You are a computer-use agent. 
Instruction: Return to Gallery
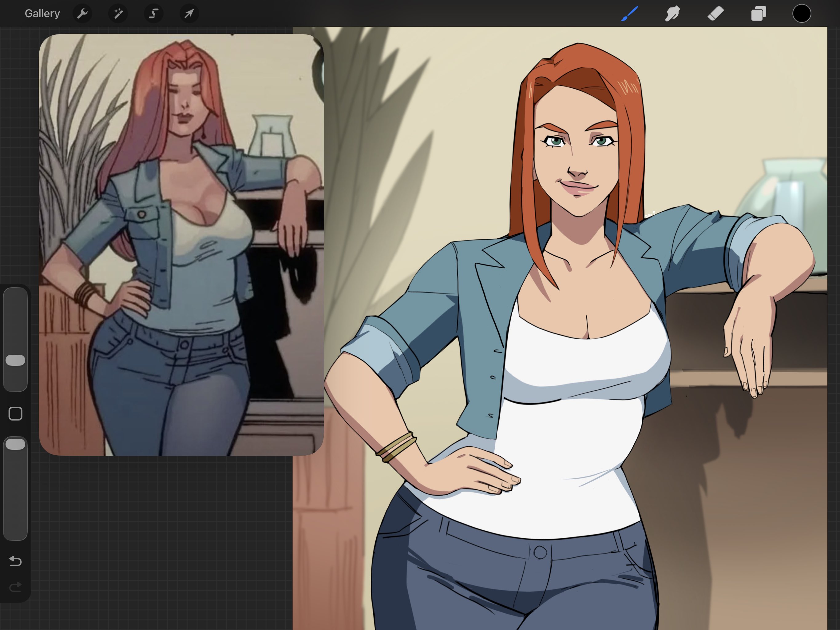[42, 14]
